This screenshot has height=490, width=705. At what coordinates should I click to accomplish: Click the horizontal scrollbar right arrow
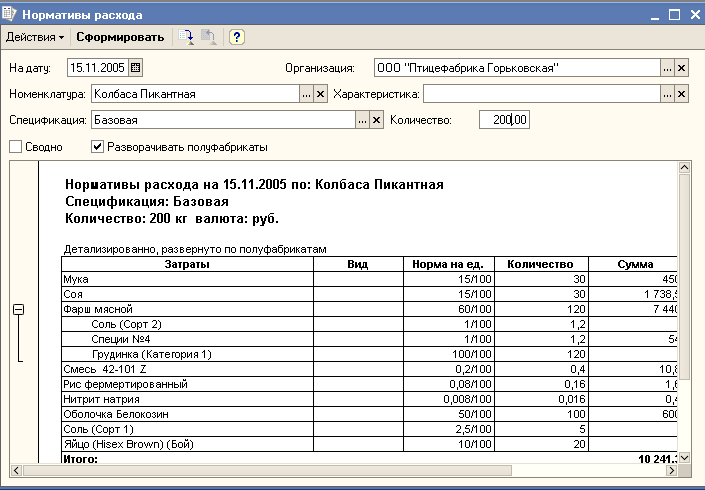[x=672, y=470]
